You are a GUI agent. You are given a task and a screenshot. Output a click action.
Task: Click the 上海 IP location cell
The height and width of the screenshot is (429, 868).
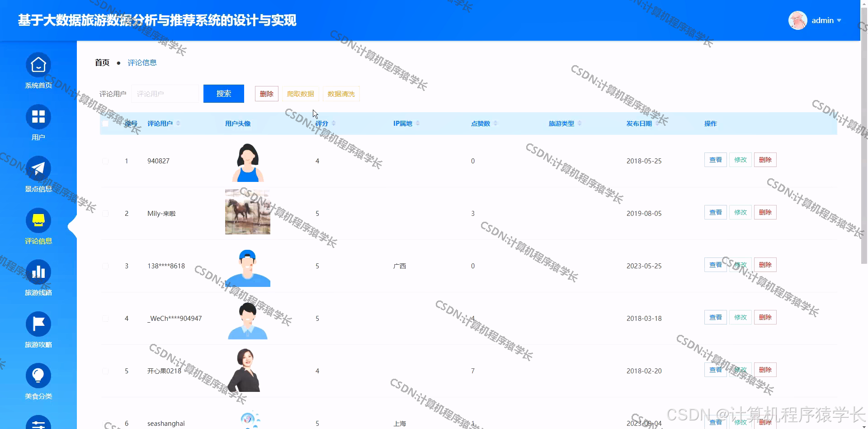coord(400,424)
